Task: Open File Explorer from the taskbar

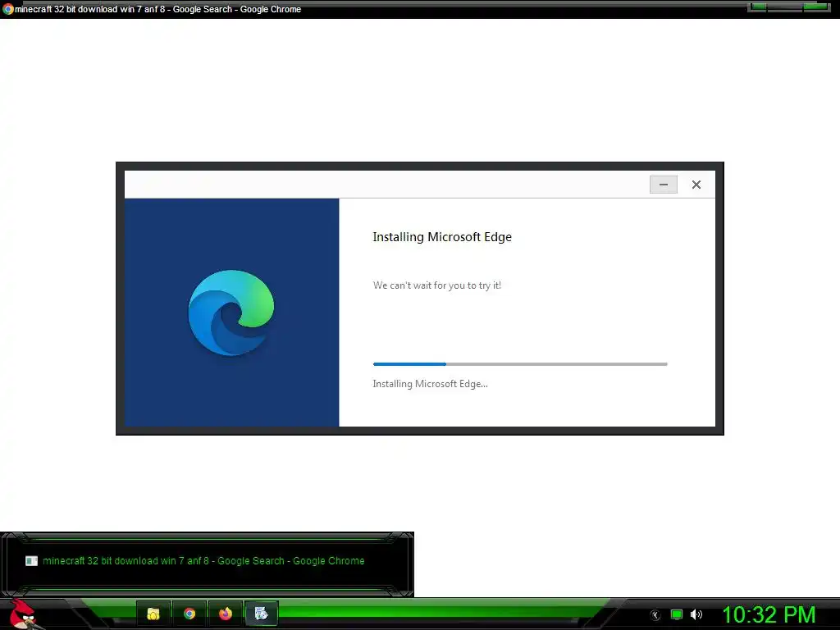Action: click(x=153, y=614)
